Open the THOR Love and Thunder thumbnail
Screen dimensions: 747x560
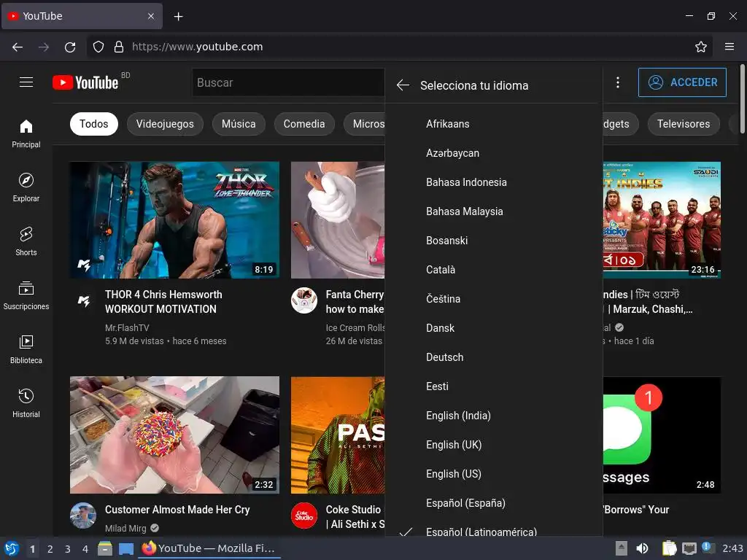click(175, 220)
